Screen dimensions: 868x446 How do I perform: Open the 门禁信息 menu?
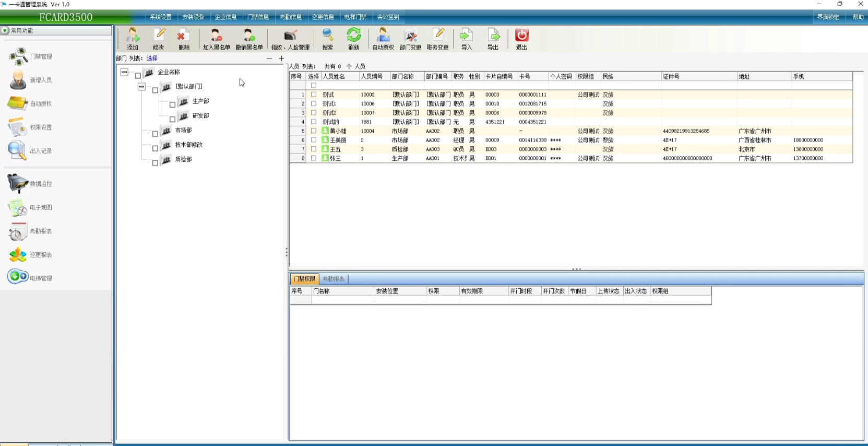[258, 17]
